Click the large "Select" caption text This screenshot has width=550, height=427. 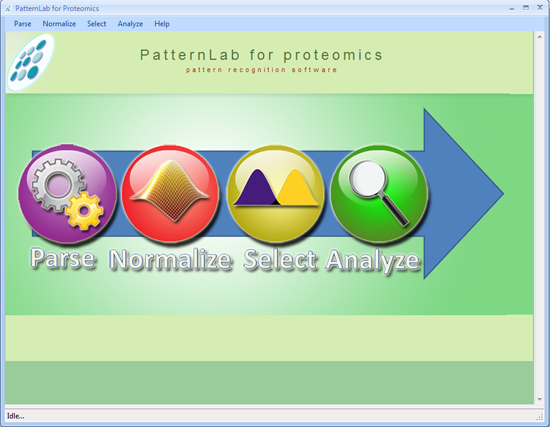coord(280,260)
